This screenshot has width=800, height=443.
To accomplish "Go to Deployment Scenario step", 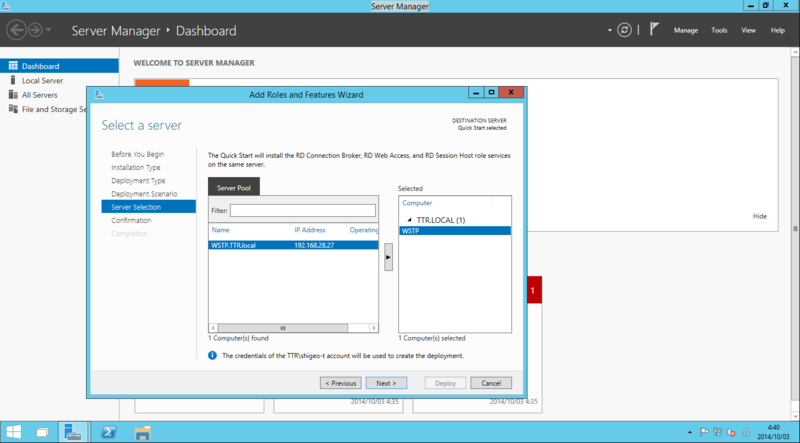I will [144, 194].
